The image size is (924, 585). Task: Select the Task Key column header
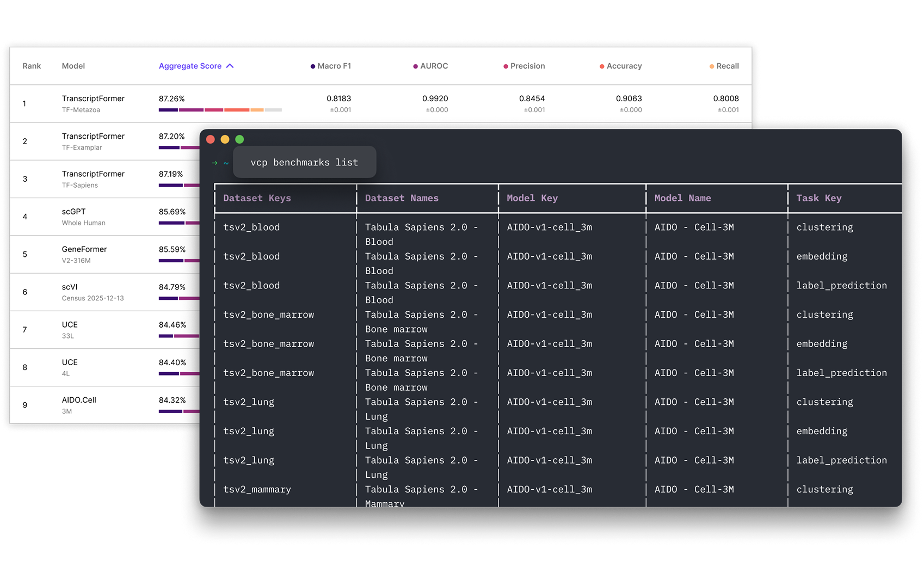(x=818, y=198)
